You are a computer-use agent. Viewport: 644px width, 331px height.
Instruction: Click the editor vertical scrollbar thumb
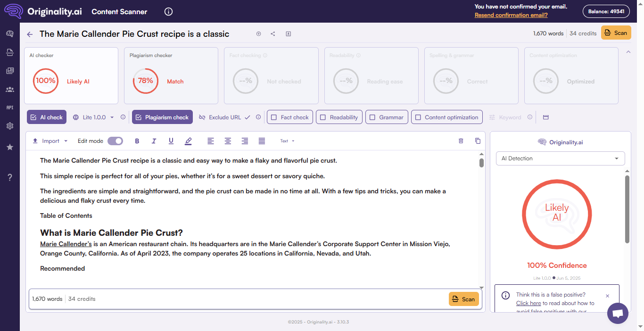point(481,163)
